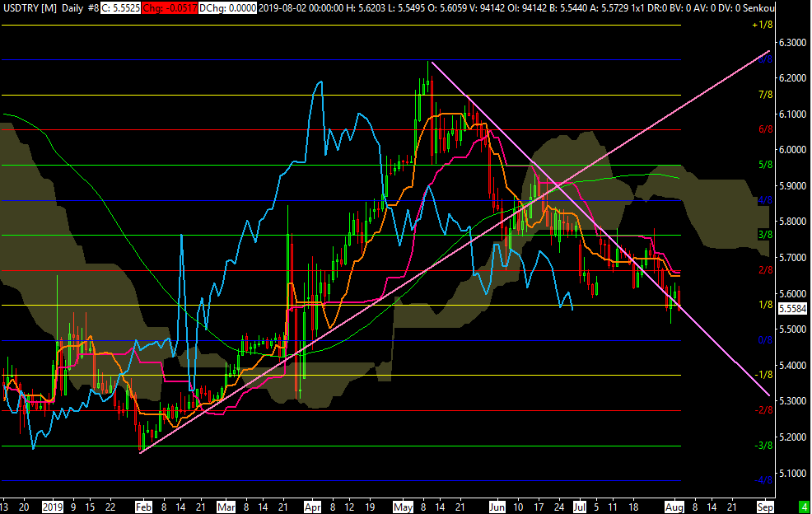Click the "5.5584" price tag on the right axis
Screen dimensions: 812x514
click(792, 310)
